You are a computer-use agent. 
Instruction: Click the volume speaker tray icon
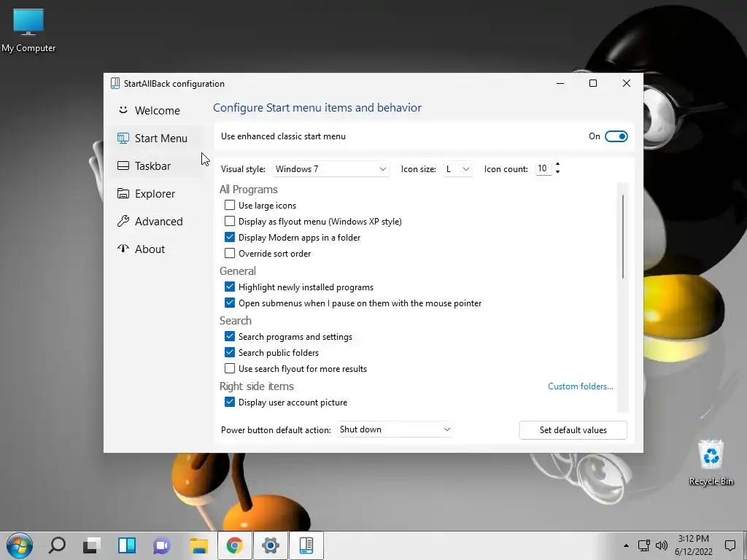661,545
